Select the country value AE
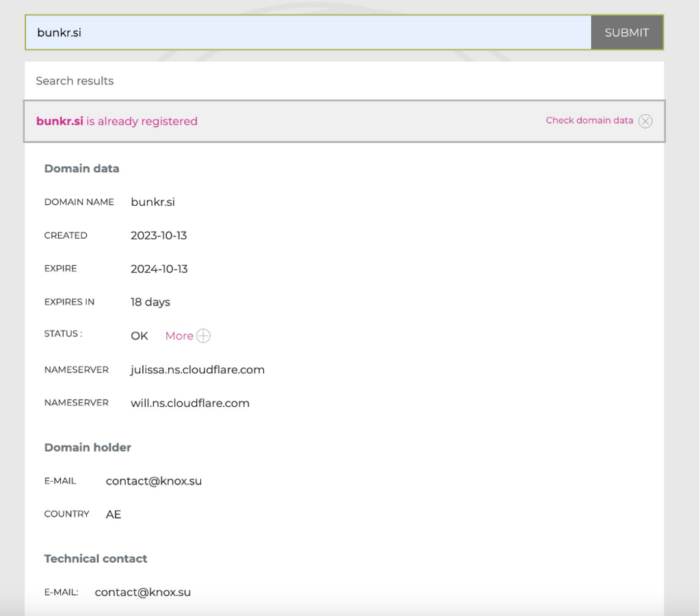Image resolution: width=700 pixels, height=616 pixels. click(113, 514)
